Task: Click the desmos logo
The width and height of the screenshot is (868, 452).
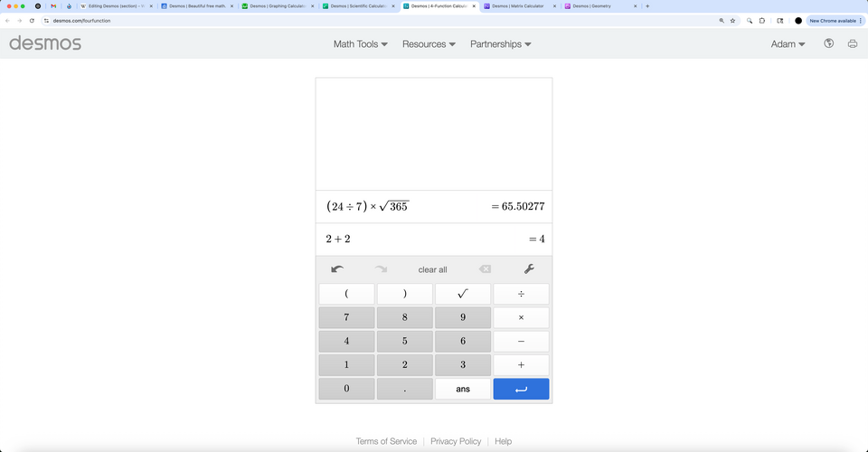Action: point(45,43)
